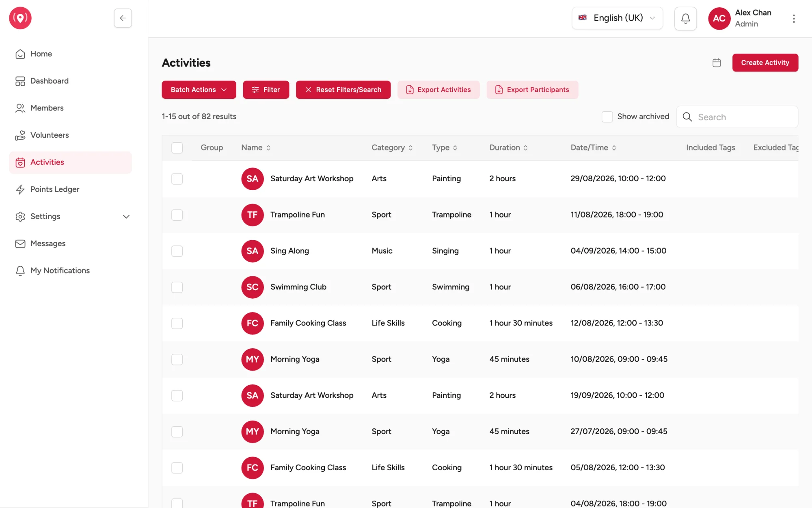Click the "04/09/2026, 14:00 - 15:00" date cell
This screenshot has height=508, width=812.
pyautogui.click(x=618, y=251)
